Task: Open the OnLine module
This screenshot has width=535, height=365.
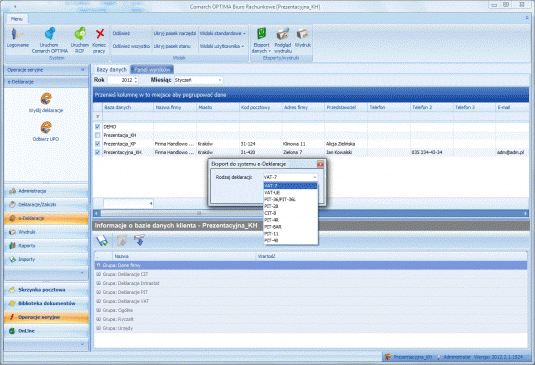Action: (x=46, y=331)
